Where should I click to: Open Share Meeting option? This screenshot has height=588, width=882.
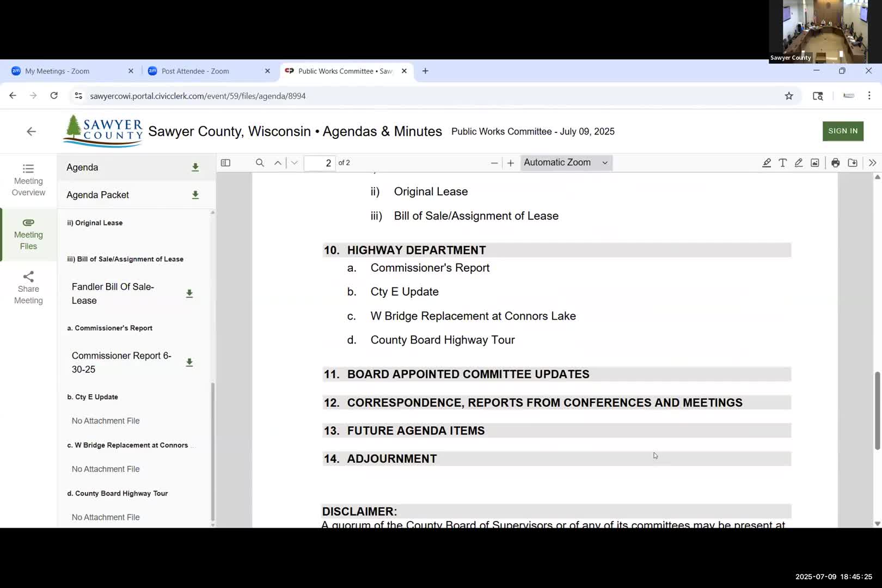[x=28, y=288]
